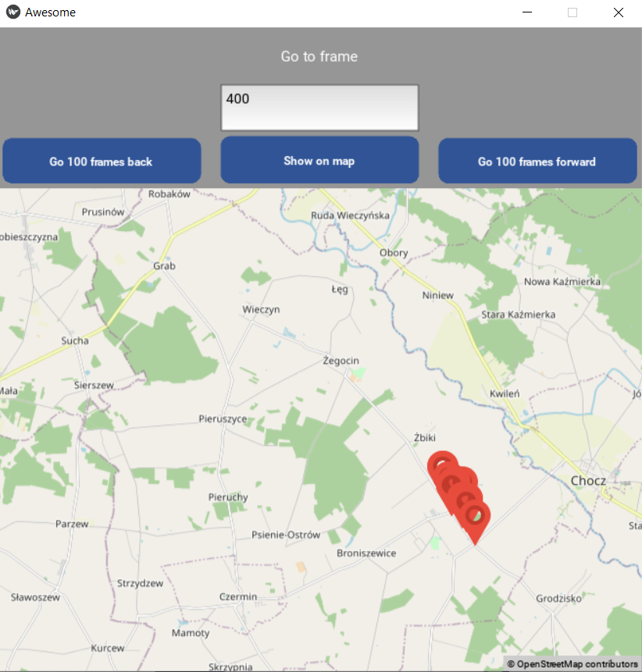Click the Żbiki label on the map
This screenshot has width=642, height=672.
pyautogui.click(x=424, y=438)
